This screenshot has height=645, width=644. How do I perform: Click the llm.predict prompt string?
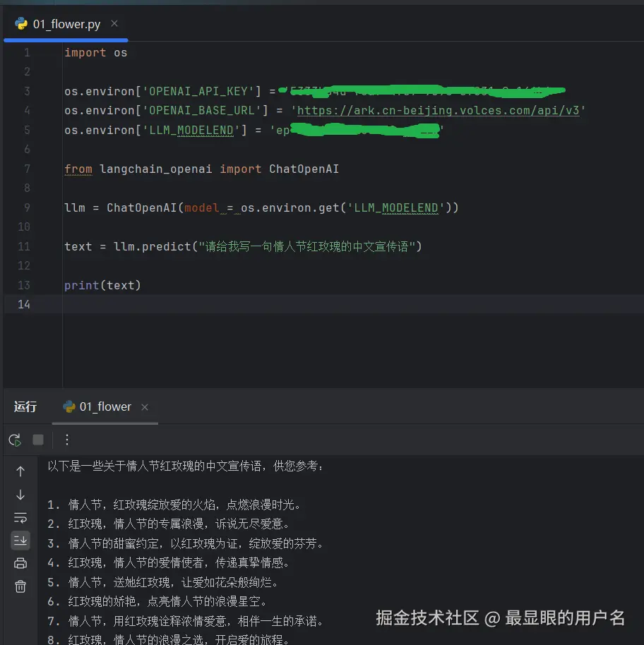(307, 246)
